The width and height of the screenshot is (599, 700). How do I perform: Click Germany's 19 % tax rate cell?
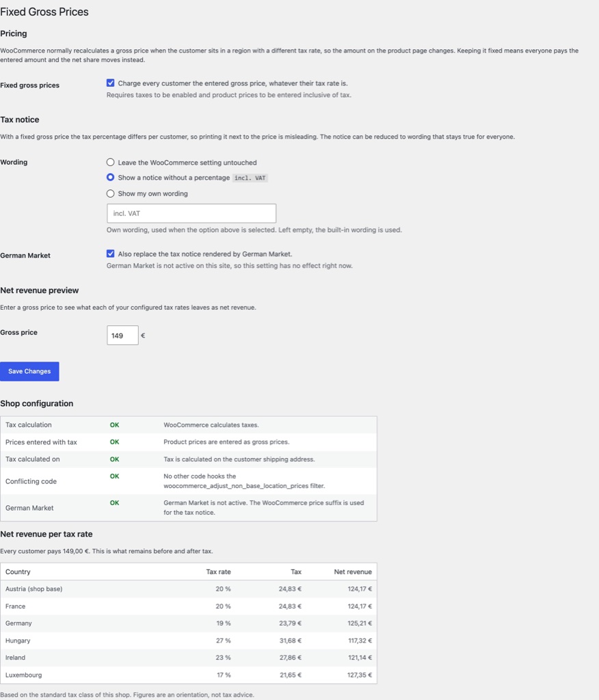tap(224, 623)
